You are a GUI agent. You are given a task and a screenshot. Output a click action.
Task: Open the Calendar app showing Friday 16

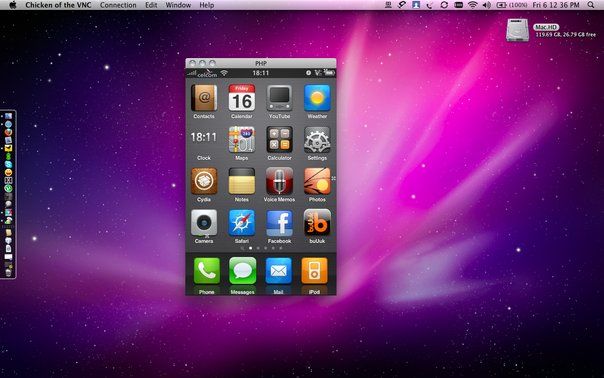[242, 98]
